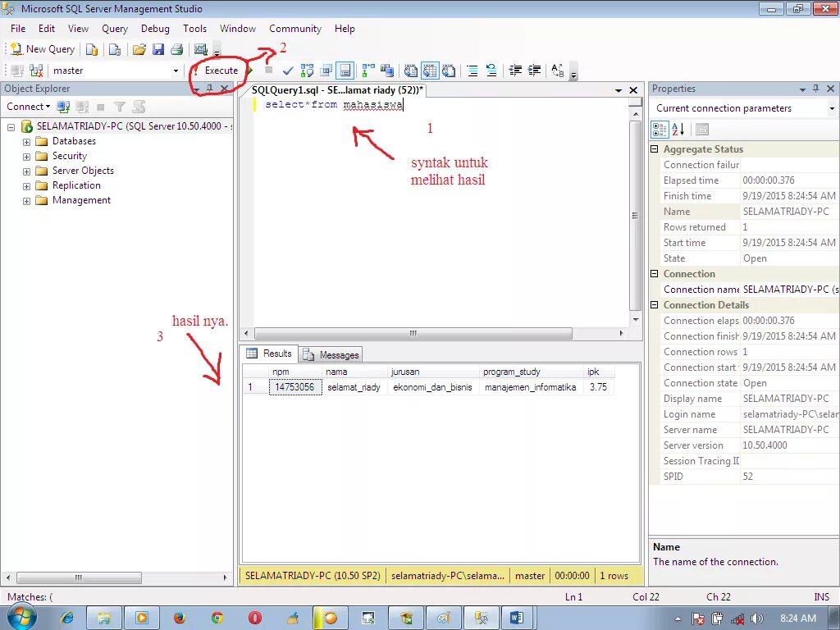The width and height of the screenshot is (840, 630).
Task: Specify values for template parameters icon
Action: (557, 71)
